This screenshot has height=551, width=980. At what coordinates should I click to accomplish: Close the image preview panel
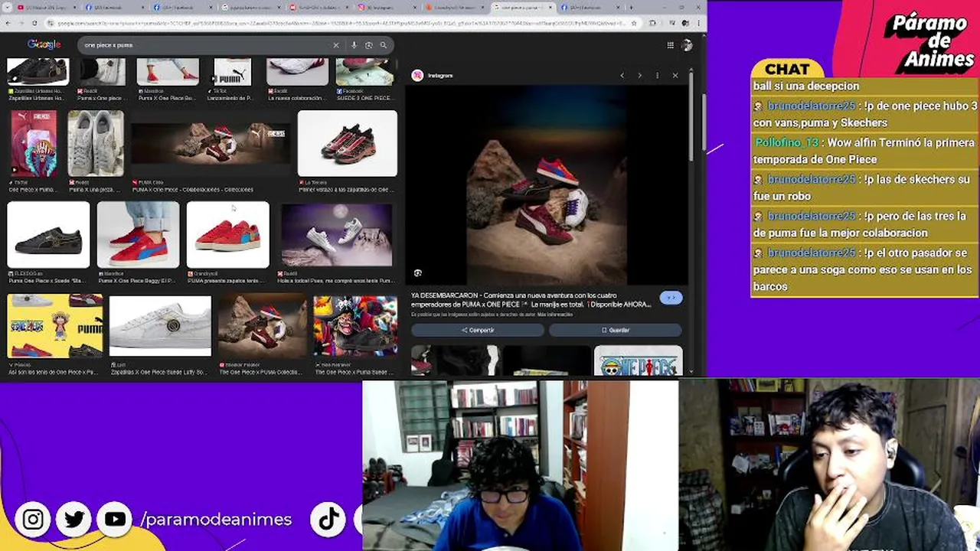click(675, 75)
